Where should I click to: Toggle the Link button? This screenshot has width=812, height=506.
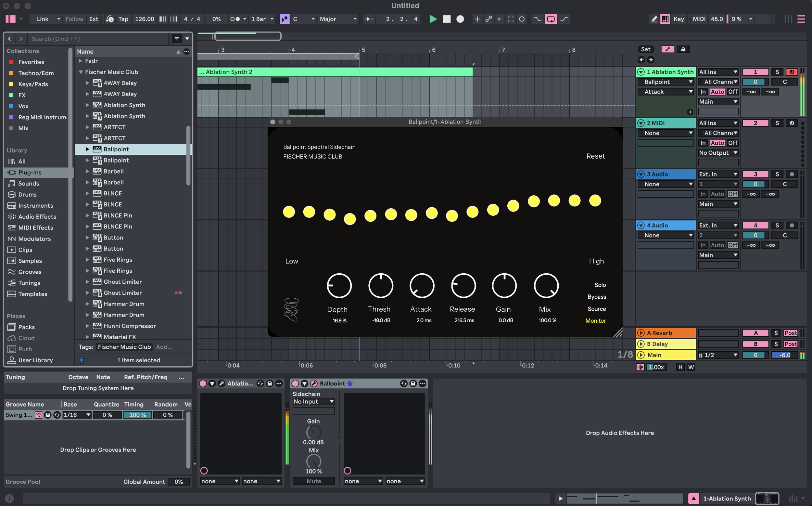tap(43, 19)
